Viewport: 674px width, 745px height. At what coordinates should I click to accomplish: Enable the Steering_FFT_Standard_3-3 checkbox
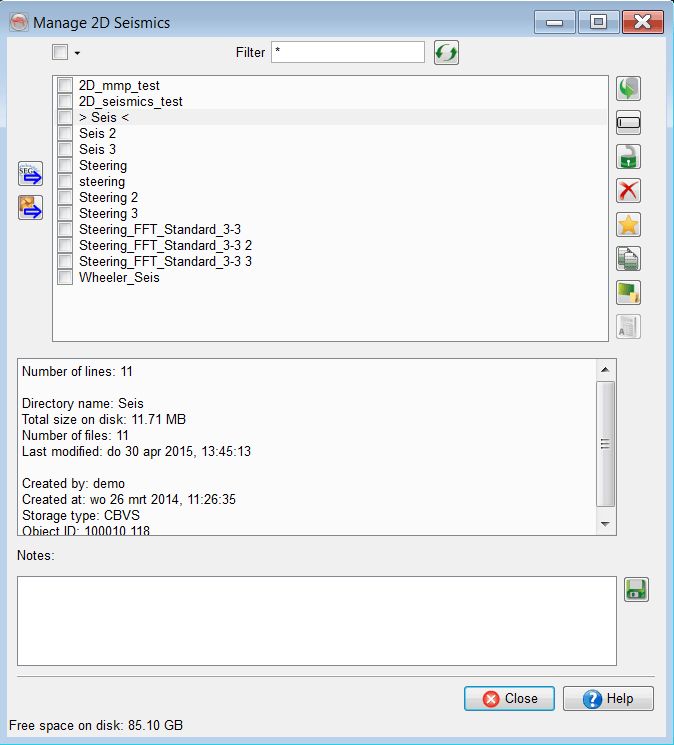(65, 230)
